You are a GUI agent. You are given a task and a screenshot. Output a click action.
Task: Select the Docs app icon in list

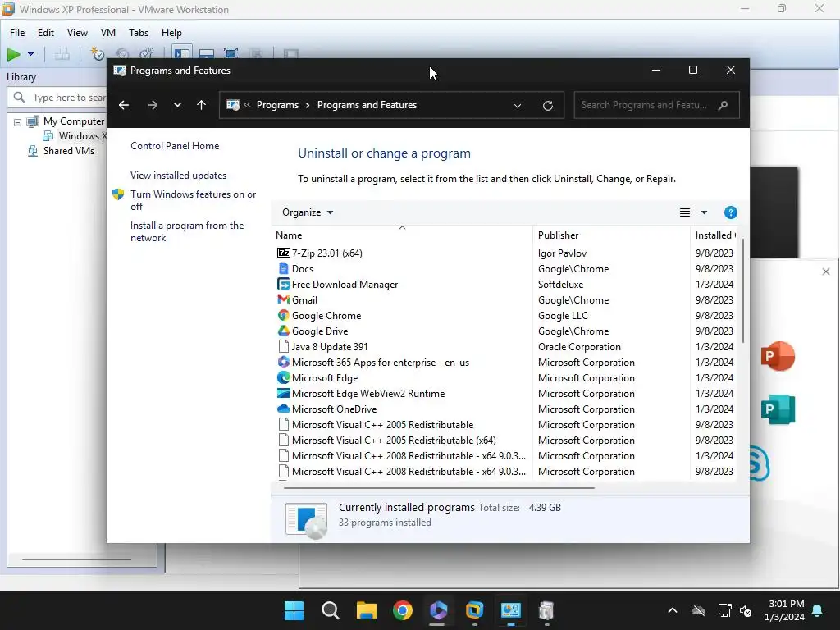click(x=283, y=268)
